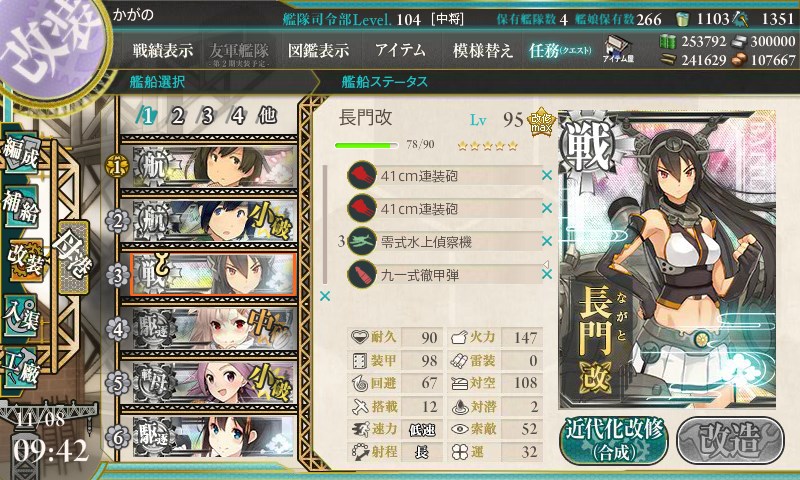Select the 他 (others) fleet tab
Viewport: 800px width, 480px height.
[x=268, y=116]
